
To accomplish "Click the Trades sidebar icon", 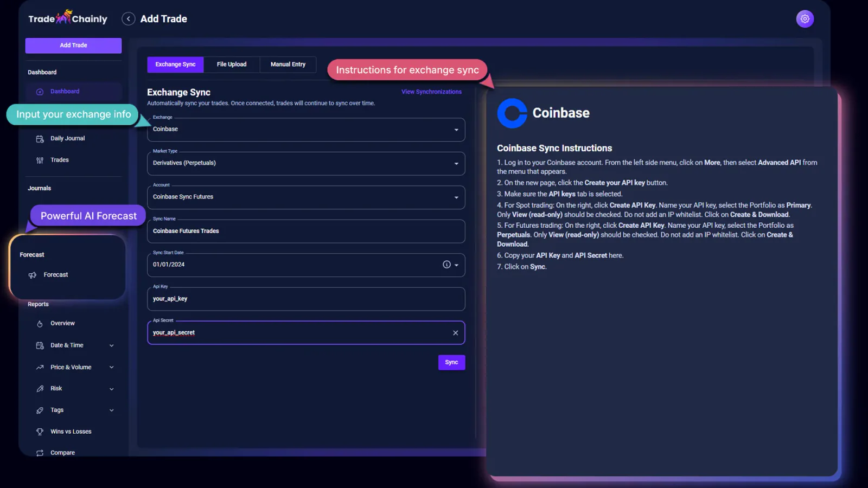I will (x=40, y=159).
